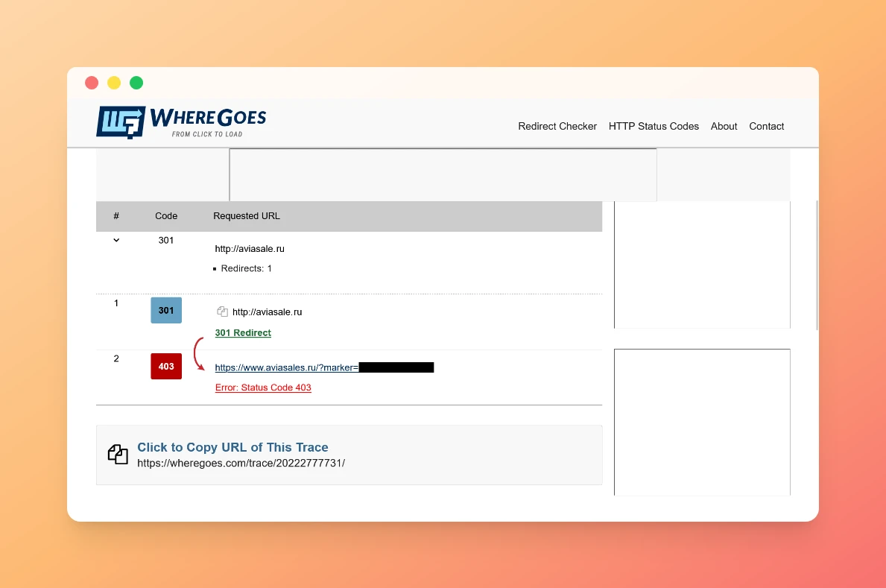Open the Redirect Checker menu item
This screenshot has height=588, width=886.
tap(557, 126)
